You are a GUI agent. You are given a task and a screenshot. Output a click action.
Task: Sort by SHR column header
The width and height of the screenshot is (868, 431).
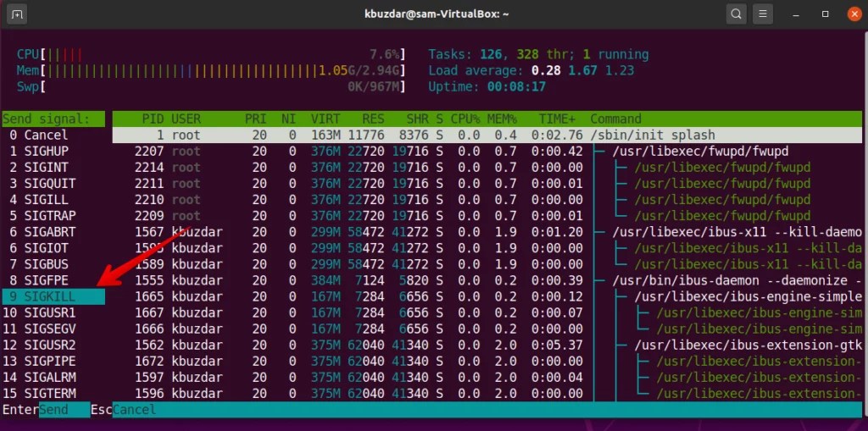pyautogui.click(x=418, y=119)
